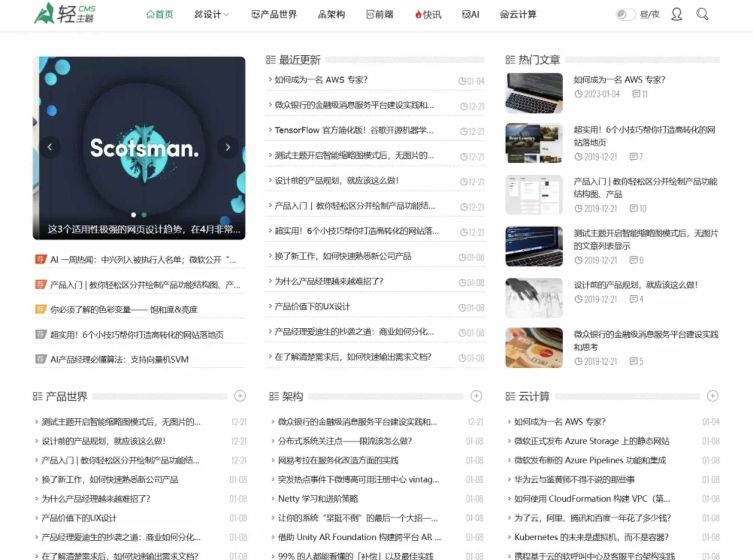Click the 热门文章 section header icon

click(x=510, y=59)
